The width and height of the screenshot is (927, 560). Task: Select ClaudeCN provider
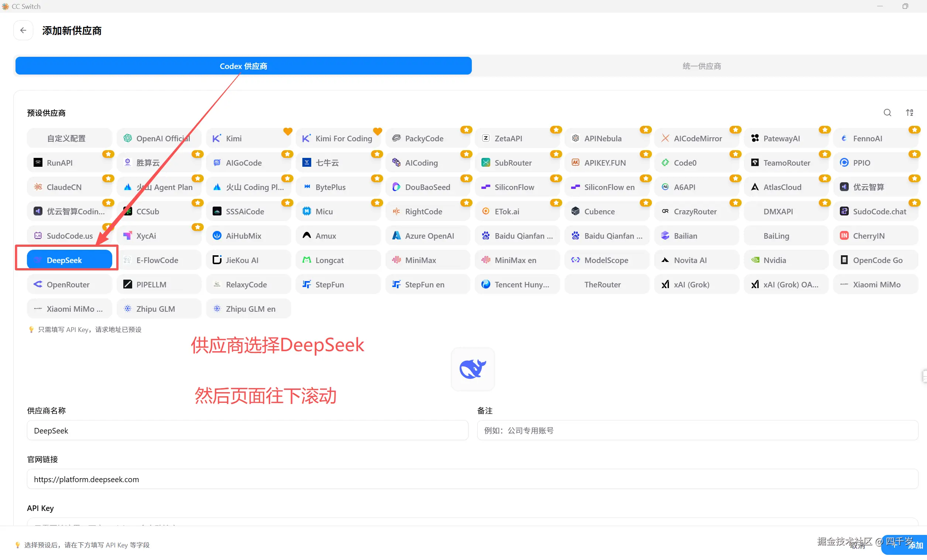[x=70, y=187]
